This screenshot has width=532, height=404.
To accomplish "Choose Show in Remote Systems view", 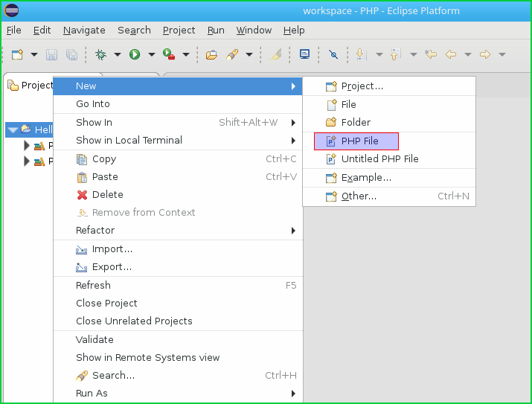I will click(178, 358).
